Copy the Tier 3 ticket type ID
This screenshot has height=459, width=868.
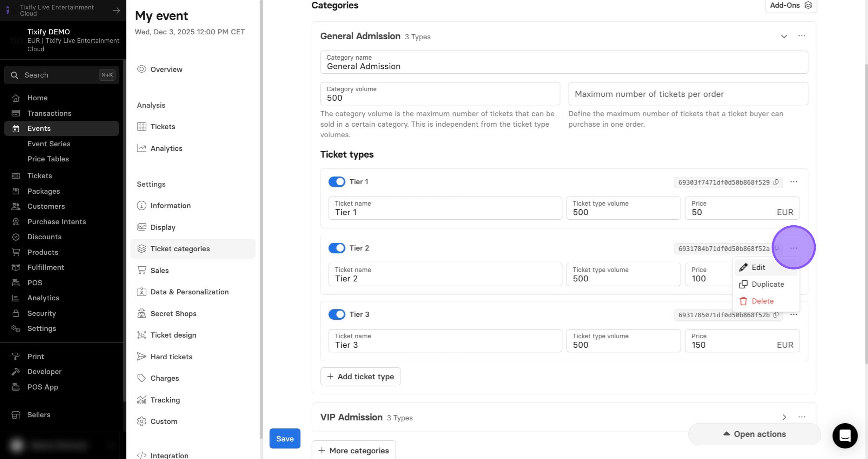click(x=776, y=315)
